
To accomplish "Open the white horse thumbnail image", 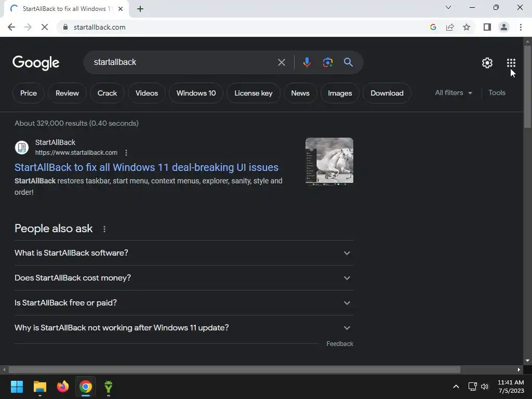I will point(329,161).
